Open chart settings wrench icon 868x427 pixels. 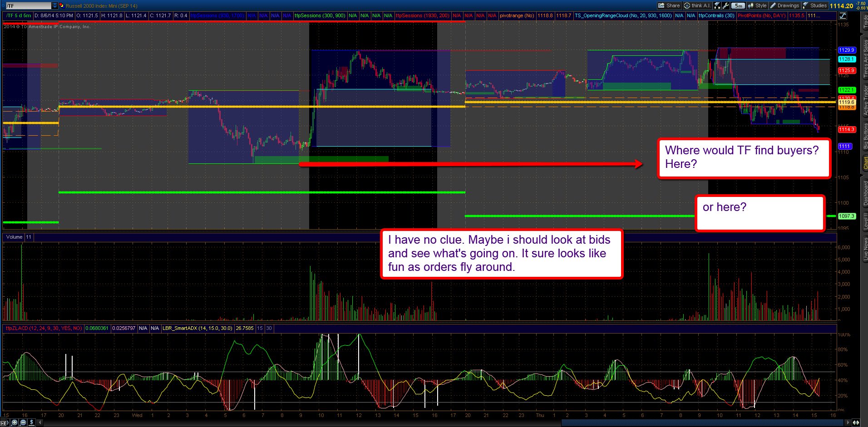[725, 5]
